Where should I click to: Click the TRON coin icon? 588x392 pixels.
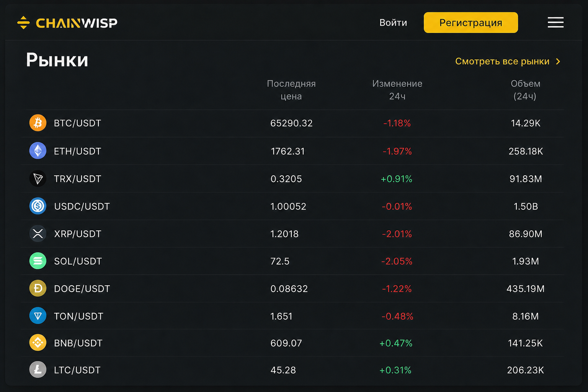(38, 178)
